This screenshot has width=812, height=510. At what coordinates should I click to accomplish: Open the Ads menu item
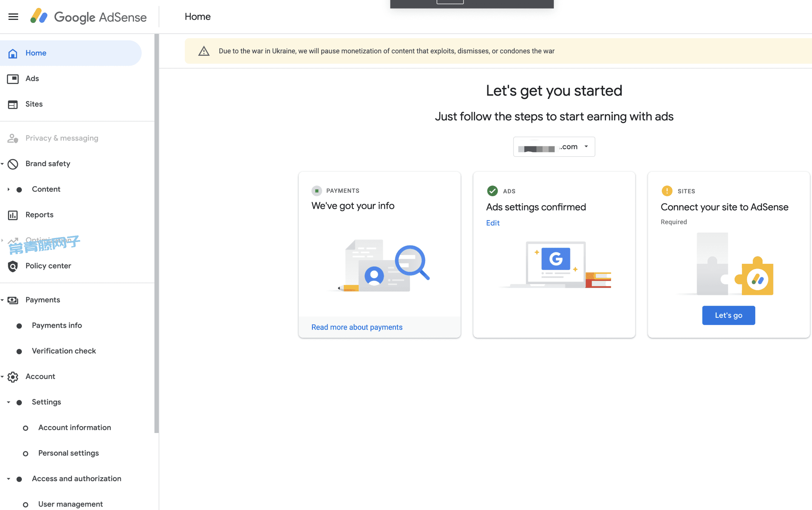coord(32,79)
